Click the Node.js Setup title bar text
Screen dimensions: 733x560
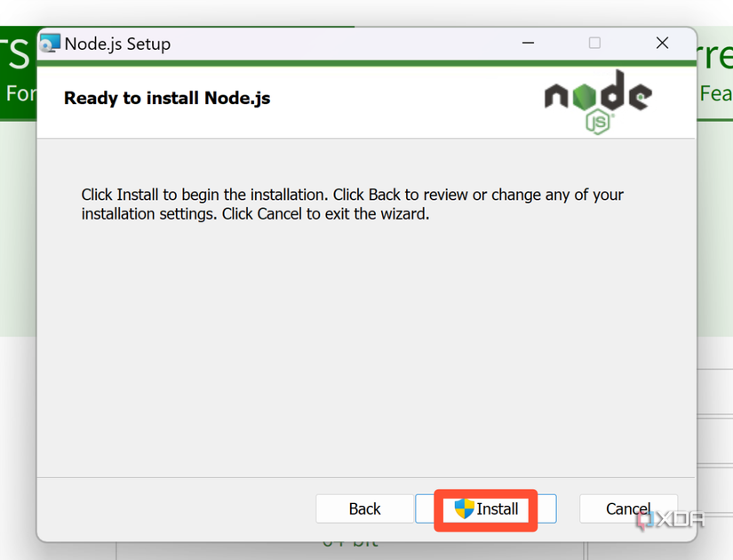pos(117,44)
